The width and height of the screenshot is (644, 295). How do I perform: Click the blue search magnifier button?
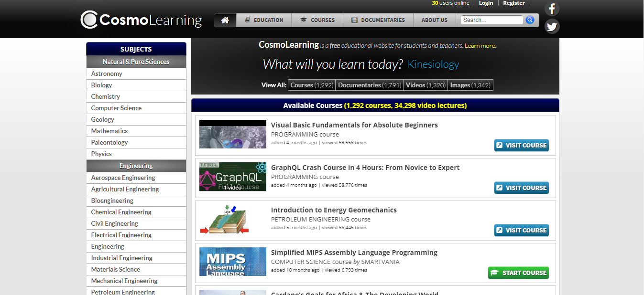coord(530,20)
